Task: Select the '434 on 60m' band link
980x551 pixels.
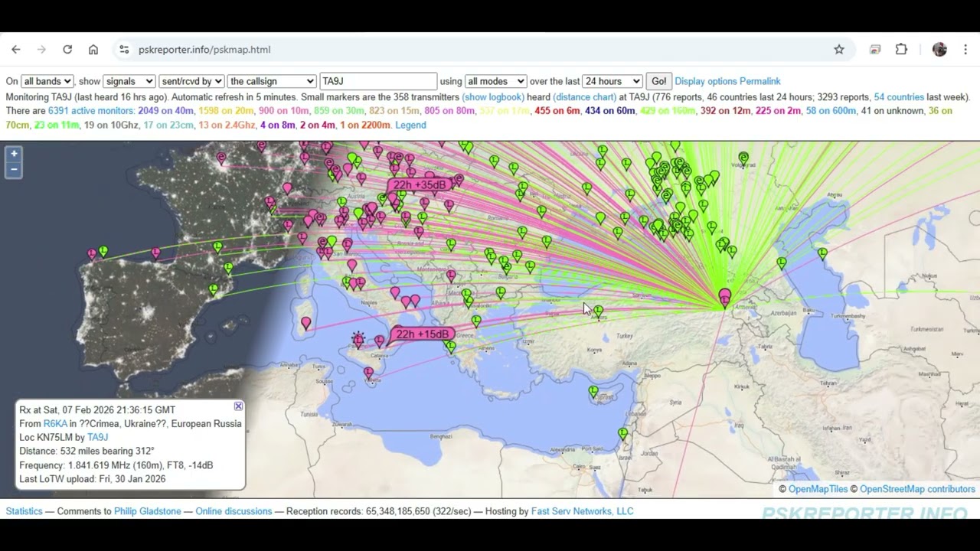Action: (x=610, y=111)
